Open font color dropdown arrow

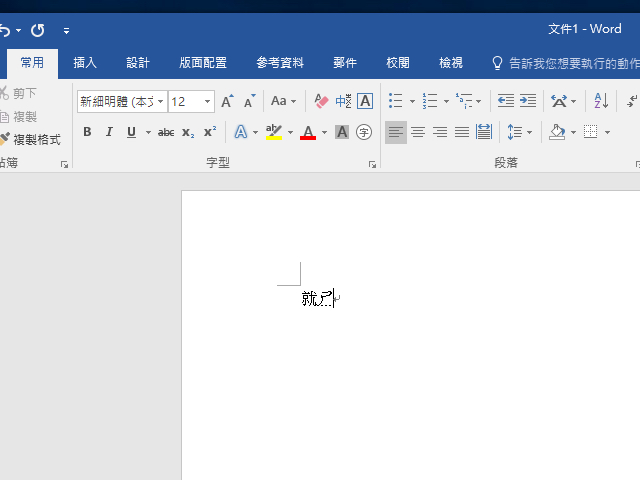point(324,132)
